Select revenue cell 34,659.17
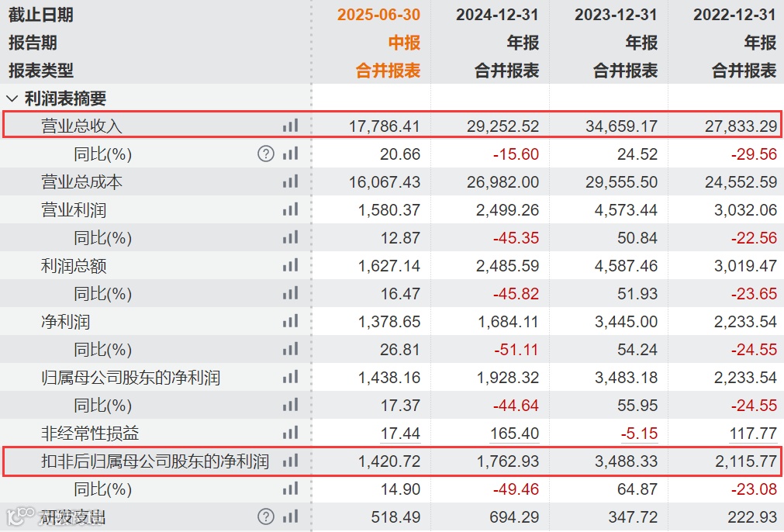 (621, 126)
